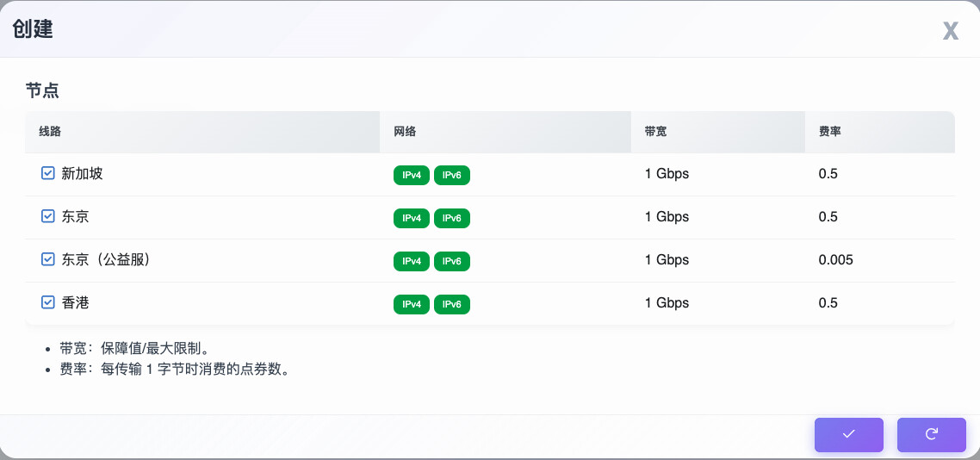Click the 创建 dialog title
The width and height of the screenshot is (980, 460).
coord(33,28)
